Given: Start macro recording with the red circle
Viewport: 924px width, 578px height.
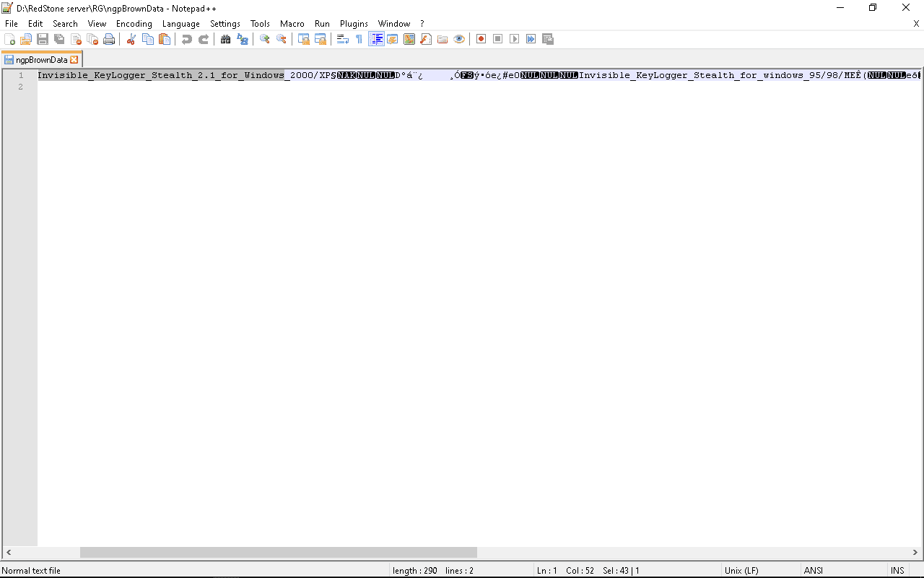Looking at the screenshot, I should point(481,39).
